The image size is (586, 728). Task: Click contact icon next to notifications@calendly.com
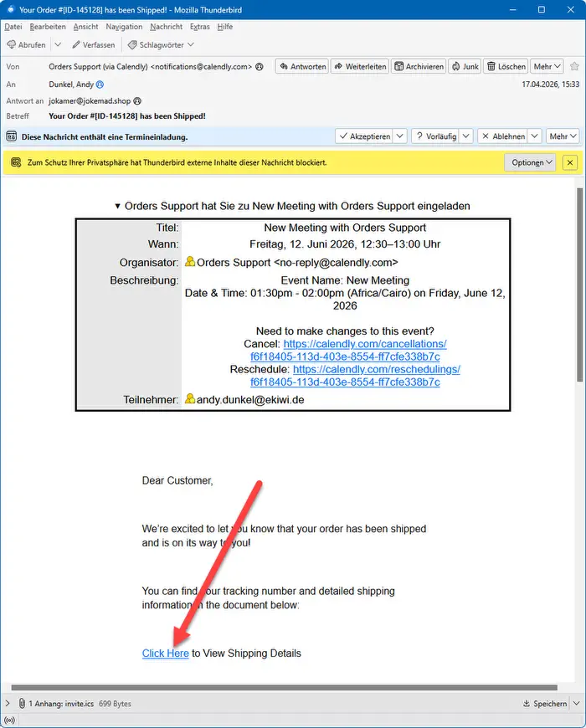[260, 66]
